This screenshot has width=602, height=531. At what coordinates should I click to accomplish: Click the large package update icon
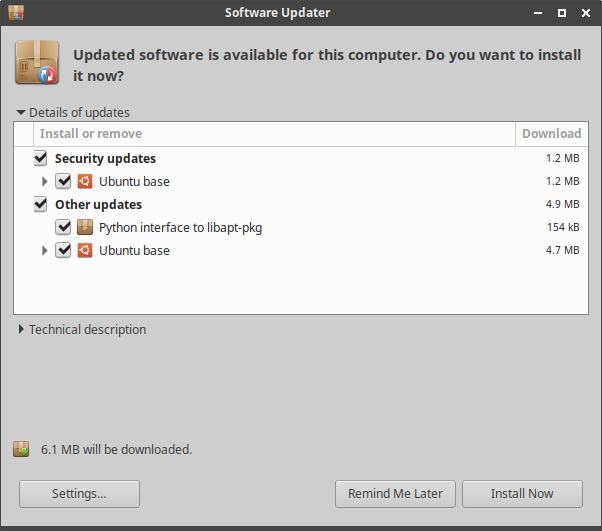tap(37, 63)
